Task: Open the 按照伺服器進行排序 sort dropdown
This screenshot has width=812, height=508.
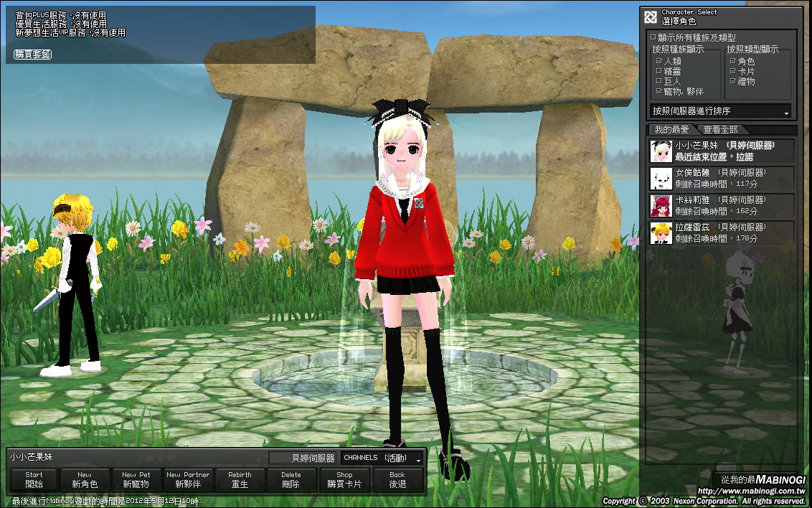Action: click(x=720, y=111)
